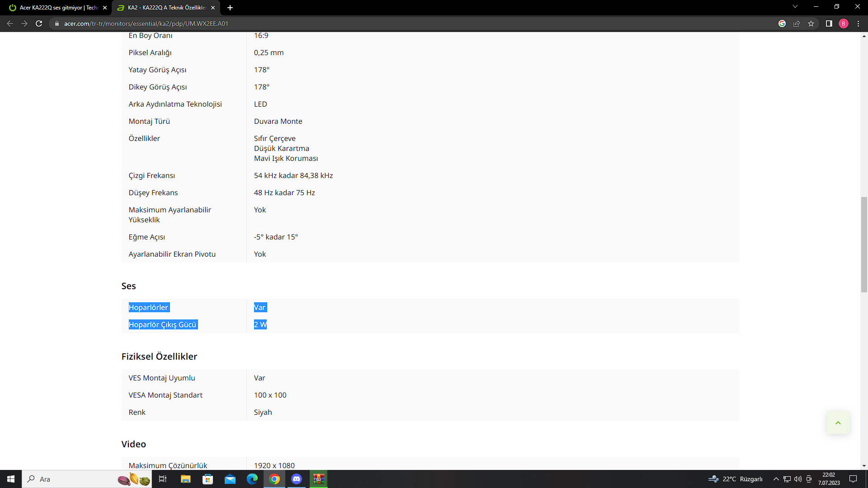Open the new tab plus button
868x488 pixels.
click(230, 8)
